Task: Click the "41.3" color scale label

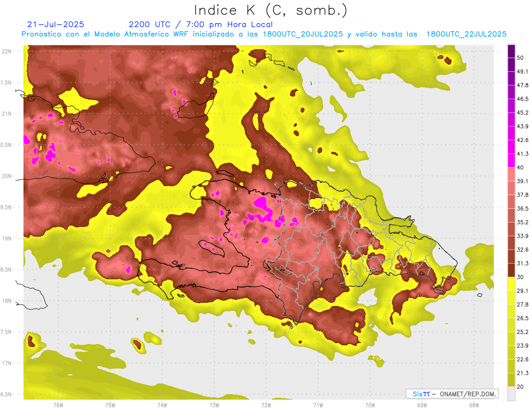Action: point(523,154)
